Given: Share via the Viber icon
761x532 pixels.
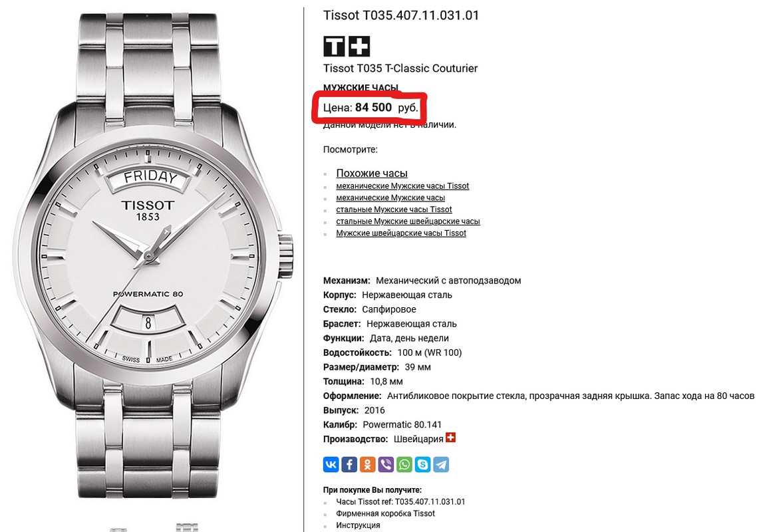Looking at the screenshot, I should point(386,464).
